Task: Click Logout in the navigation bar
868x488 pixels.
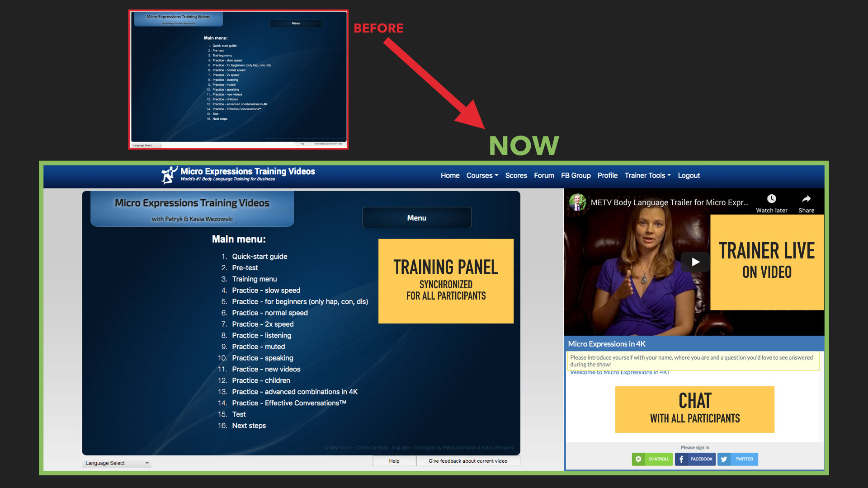Action: click(689, 175)
